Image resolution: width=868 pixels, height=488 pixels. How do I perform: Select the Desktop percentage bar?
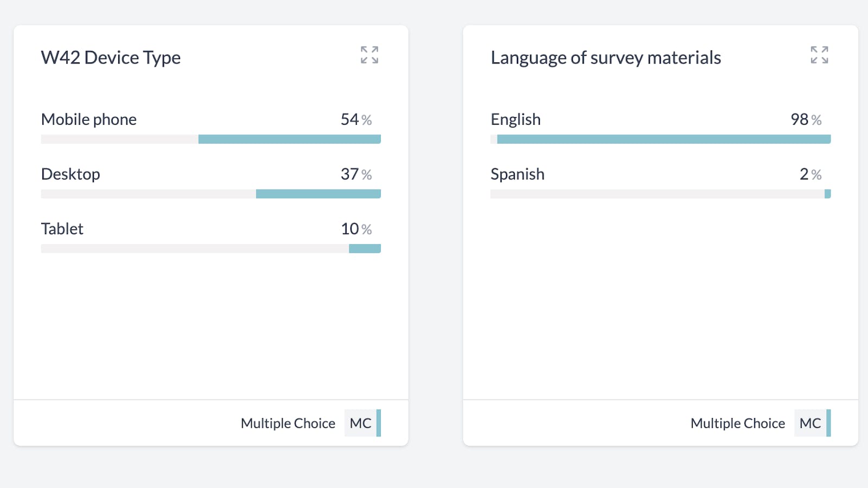318,194
